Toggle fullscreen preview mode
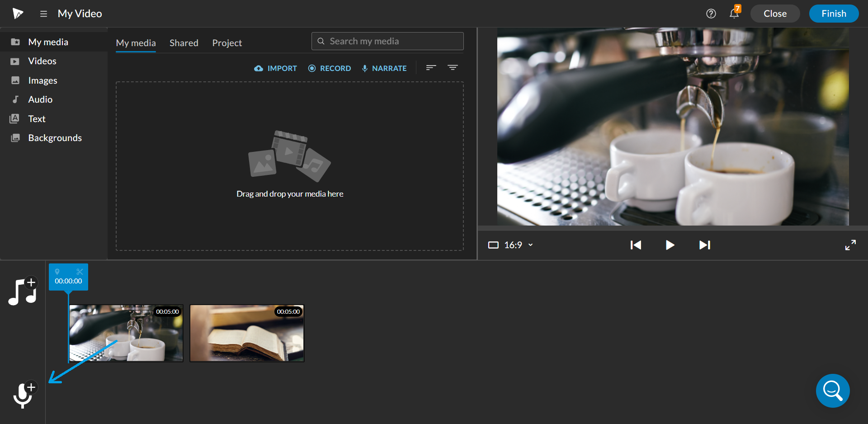Viewport: 868px width, 424px height. (x=850, y=245)
